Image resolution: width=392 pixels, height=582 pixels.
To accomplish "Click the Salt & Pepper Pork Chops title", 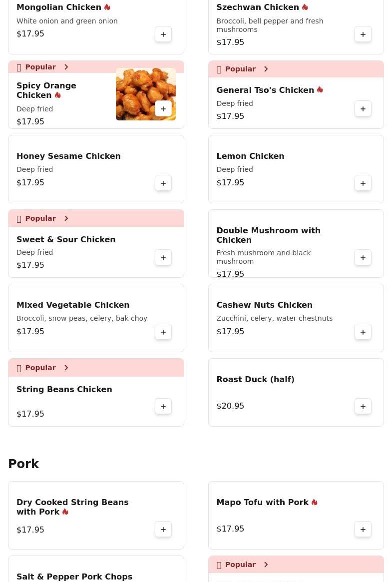I will 74,577.
